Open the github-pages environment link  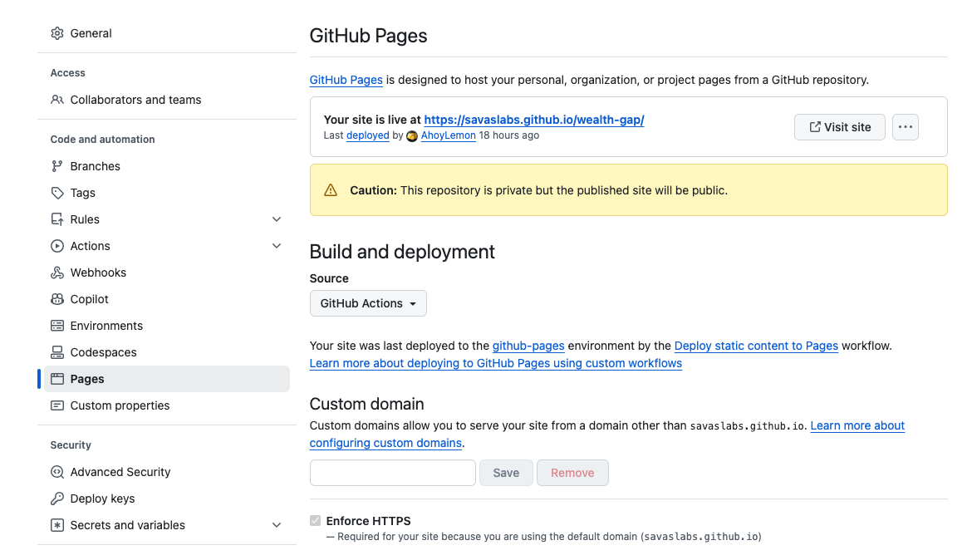tap(528, 346)
